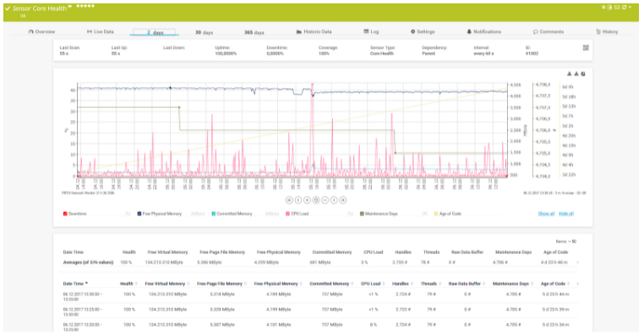644x336 pixels.
Task: Jump graph to the earliest data button
Action: pos(289,201)
